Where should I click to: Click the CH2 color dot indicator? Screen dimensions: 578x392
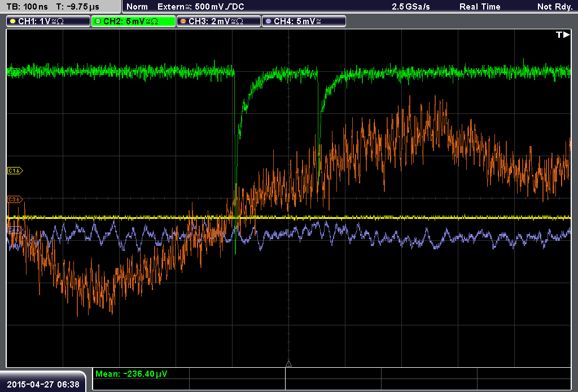point(98,21)
